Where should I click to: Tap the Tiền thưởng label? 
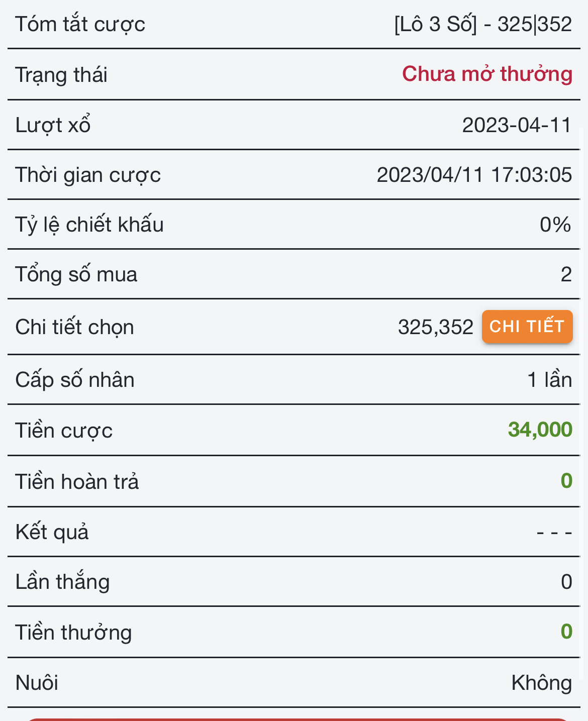[x=73, y=633]
